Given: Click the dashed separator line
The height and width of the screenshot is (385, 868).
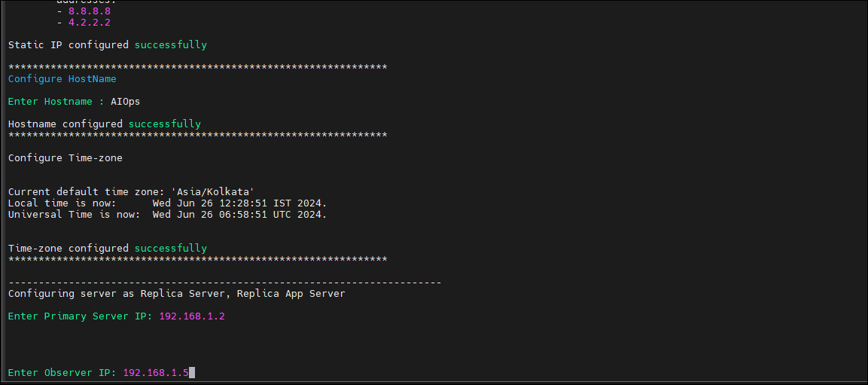Looking at the screenshot, I should [x=225, y=283].
